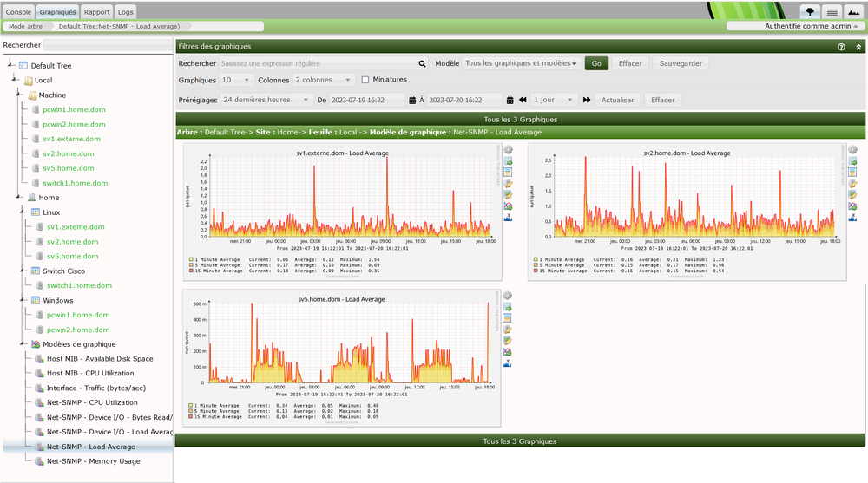Image resolution: width=868 pixels, height=483 pixels.
Task: Start realtime view of sv2.home.dom graph
Action: (x=853, y=206)
